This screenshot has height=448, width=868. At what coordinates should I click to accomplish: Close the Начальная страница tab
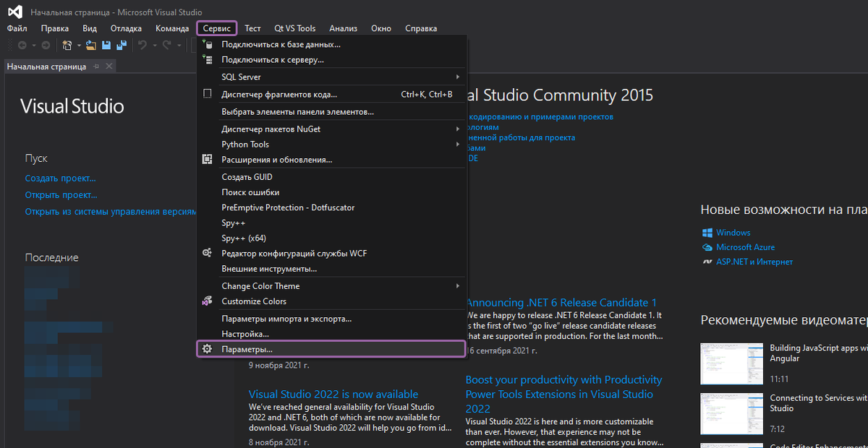(x=109, y=66)
